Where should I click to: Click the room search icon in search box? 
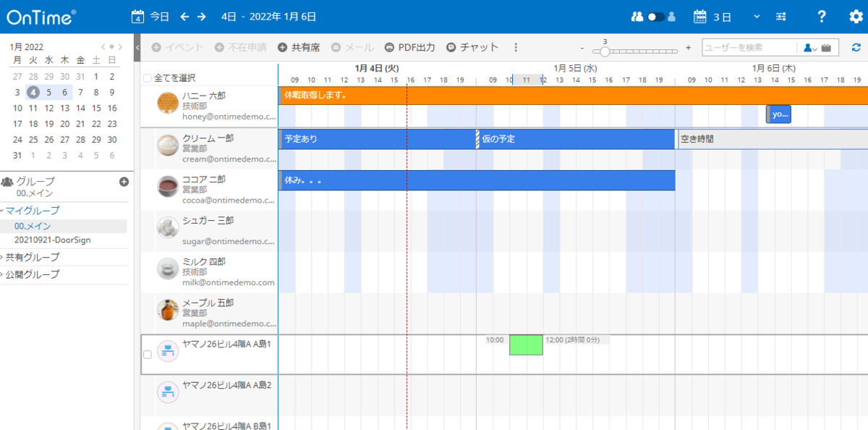click(826, 48)
